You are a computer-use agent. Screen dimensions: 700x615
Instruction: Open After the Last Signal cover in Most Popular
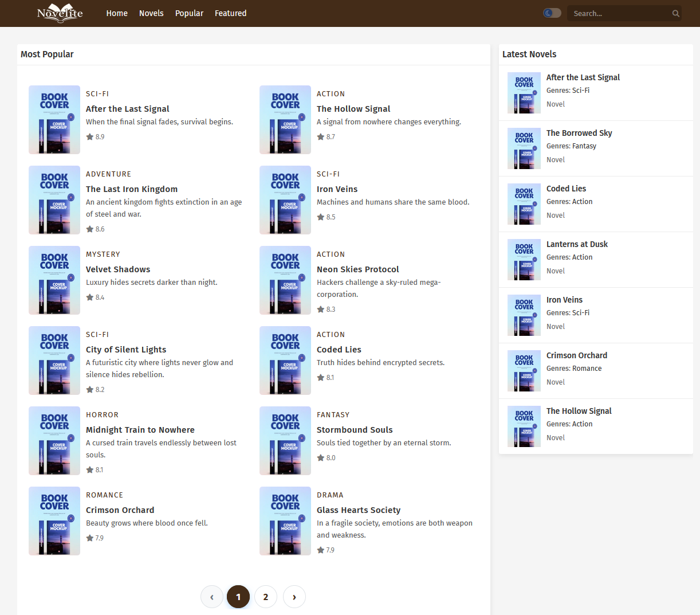[54, 120]
